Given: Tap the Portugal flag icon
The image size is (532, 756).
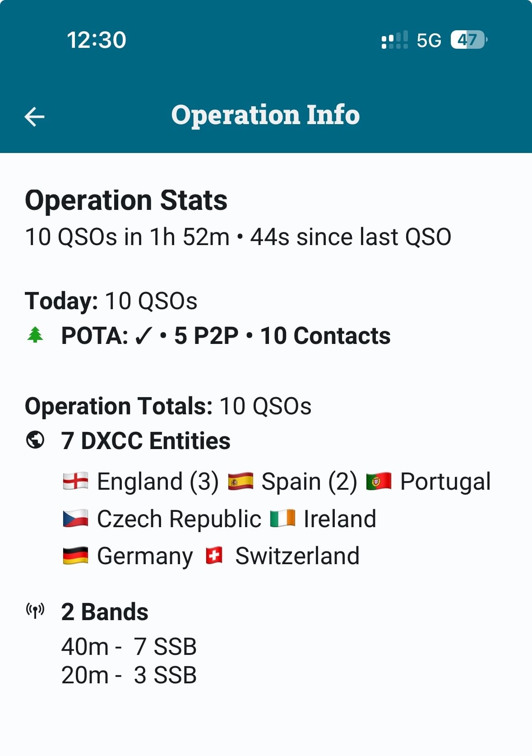Looking at the screenshot, I should coord(379,481).
